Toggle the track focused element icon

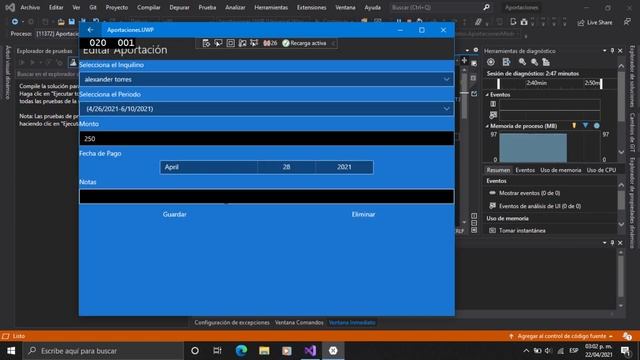tap(242, 43)
